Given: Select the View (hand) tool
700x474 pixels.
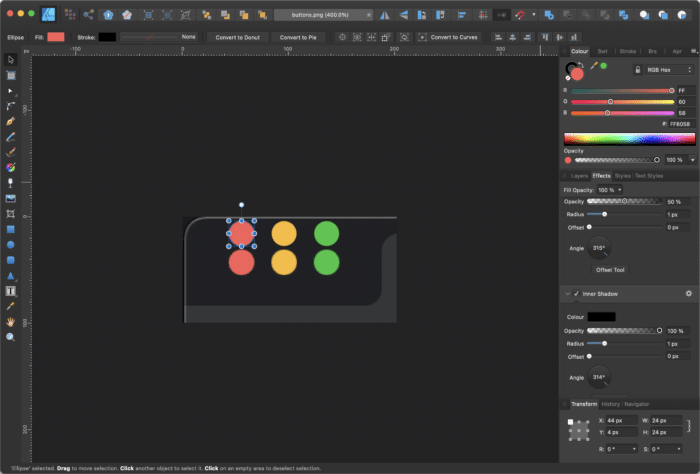Looking at the screenshot, I should [x=11, y=322].
